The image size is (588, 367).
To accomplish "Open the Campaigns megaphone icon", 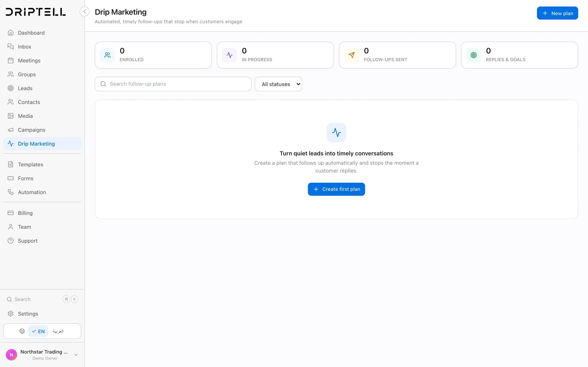I will 10,130.
